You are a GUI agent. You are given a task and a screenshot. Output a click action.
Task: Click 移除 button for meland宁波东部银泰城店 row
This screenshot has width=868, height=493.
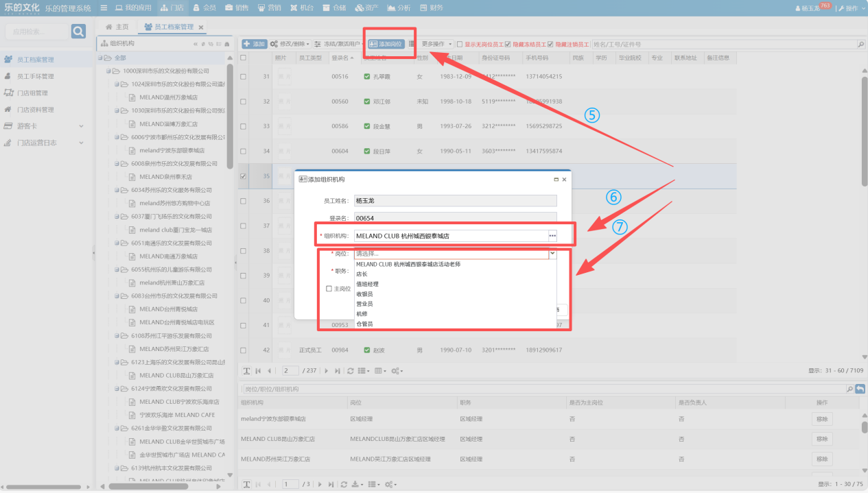pyautogui.click(x=821, y=419)
